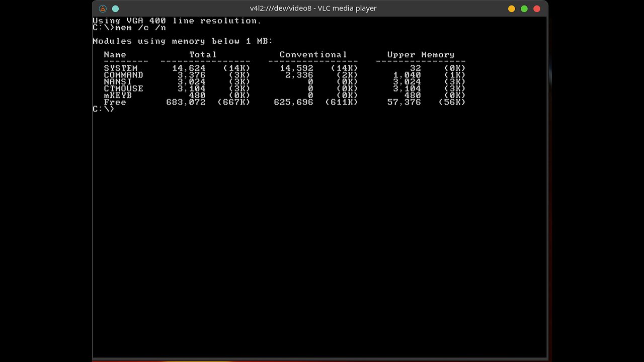Image resolution: width=644 pixels, height=362 pixels.
Task: Click the 'Upper Memory' column header
Action: [421, 55]
